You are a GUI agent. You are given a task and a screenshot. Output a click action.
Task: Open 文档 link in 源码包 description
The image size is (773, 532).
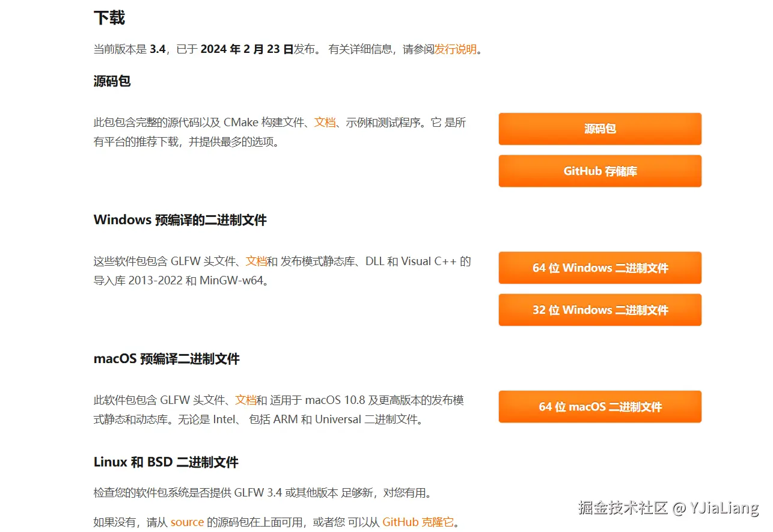(x=325, y=122)
